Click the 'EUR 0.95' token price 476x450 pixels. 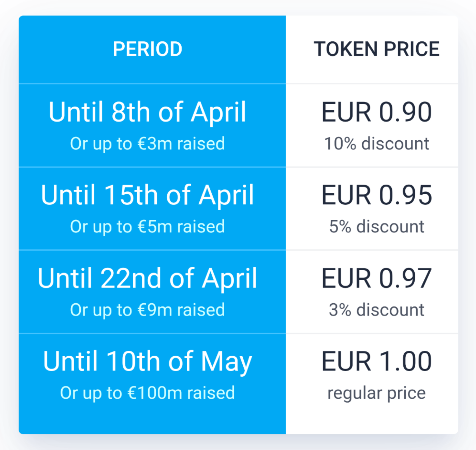pyautogui.click(x=377, y=195)
